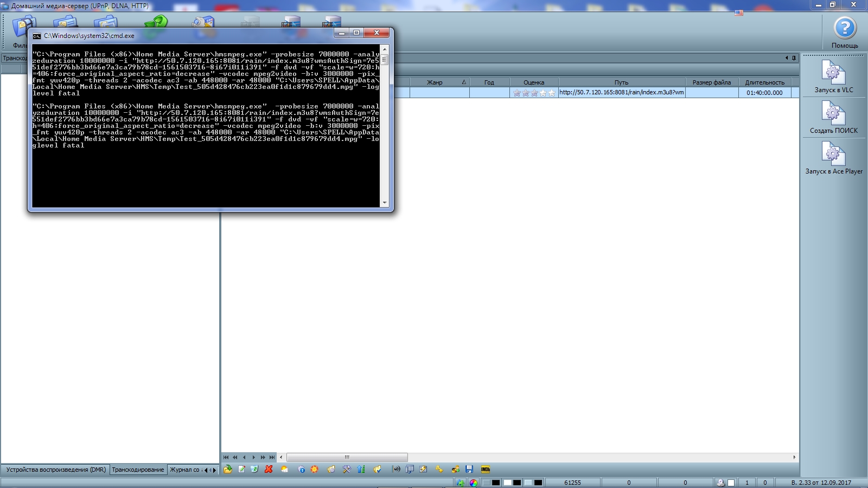Jump to last record navigation arrow
The image size is (868, 488).
click(272, 458)
